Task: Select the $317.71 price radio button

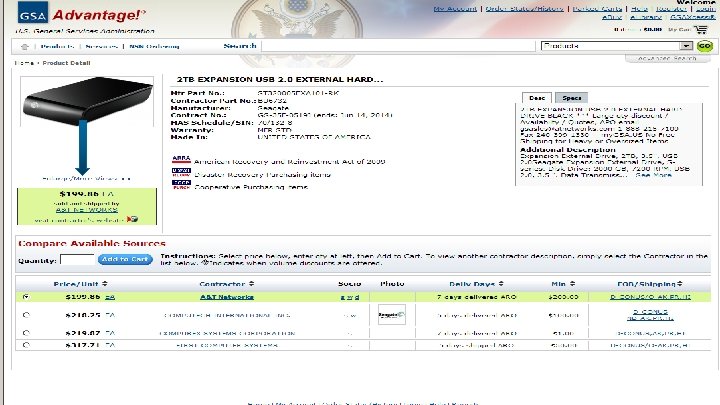Action: coord(26,345)
